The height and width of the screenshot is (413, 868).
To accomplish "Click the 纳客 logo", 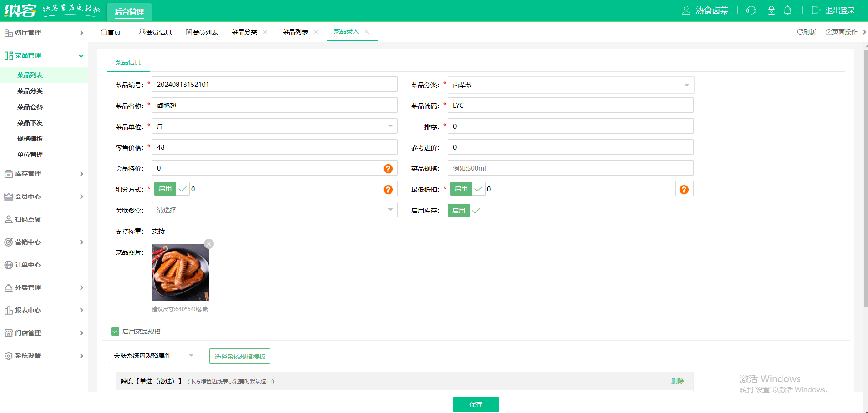I will point(20,10).
